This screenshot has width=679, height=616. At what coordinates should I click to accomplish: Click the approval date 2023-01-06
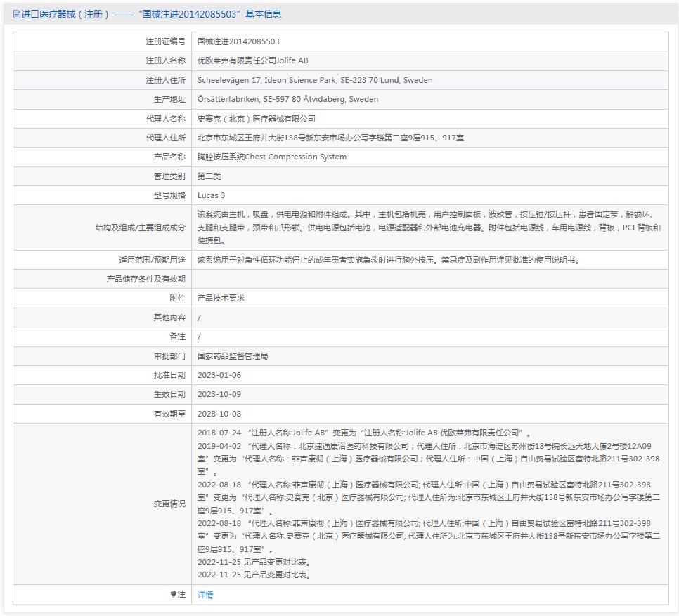click(219, 375)
